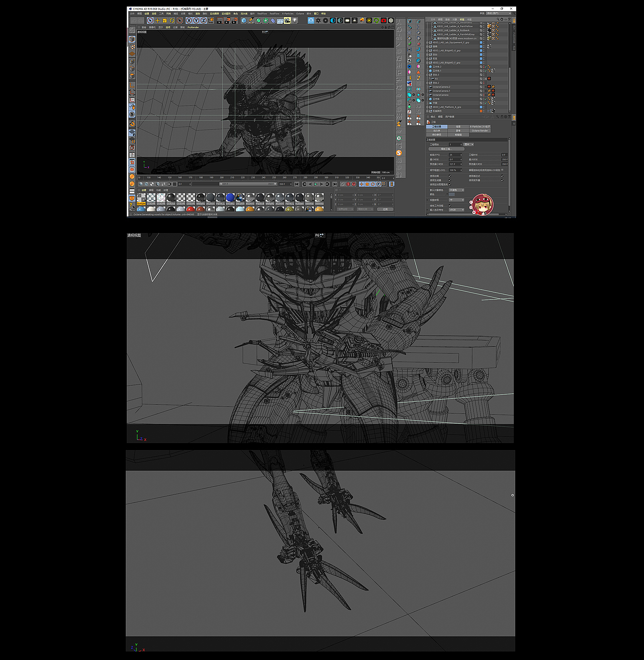The image size is (644, 660).
Task: Toggle the 使用变形器 checkbox
Action: (x=502, y=180)
